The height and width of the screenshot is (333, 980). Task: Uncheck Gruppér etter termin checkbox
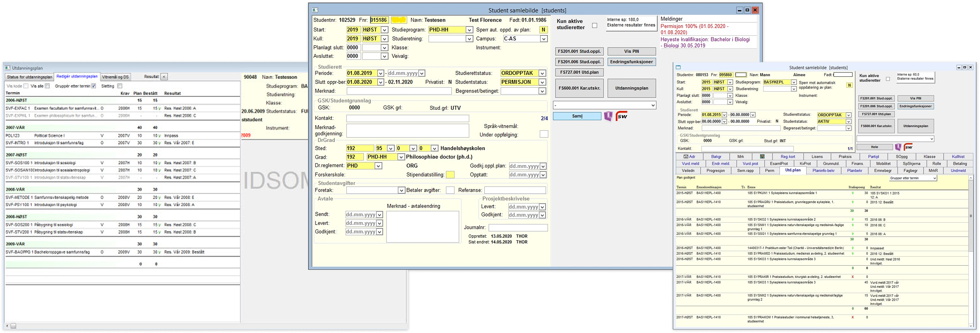[94, 86]
